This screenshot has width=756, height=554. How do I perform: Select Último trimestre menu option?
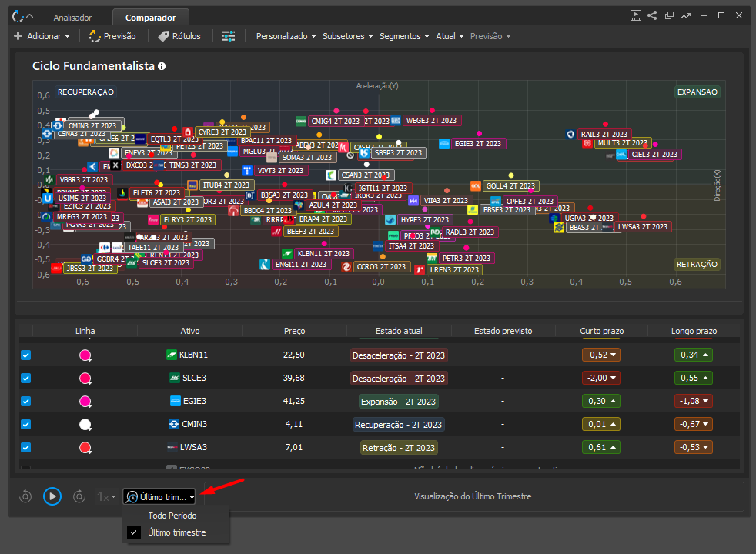176,532
